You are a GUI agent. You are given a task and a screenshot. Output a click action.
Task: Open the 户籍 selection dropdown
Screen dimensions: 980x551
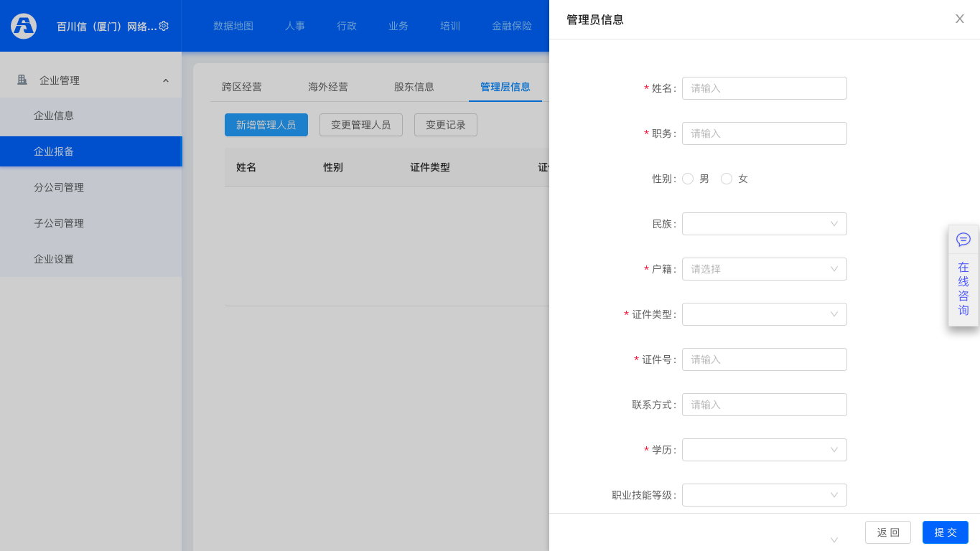764,269
